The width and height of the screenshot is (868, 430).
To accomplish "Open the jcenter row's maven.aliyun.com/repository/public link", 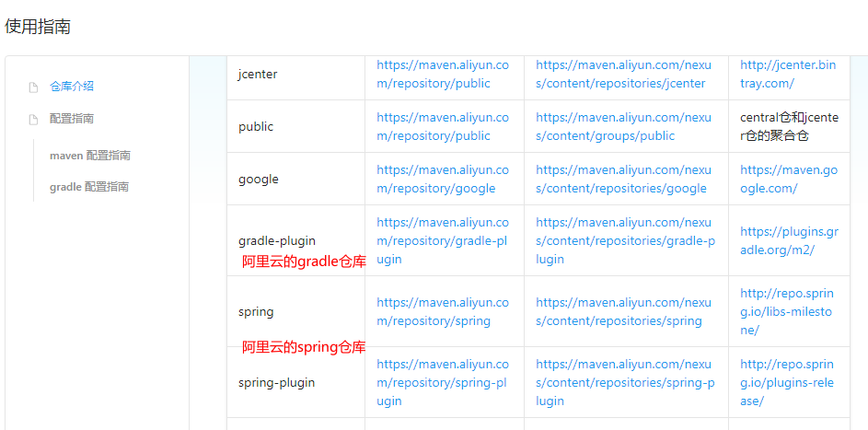I will (443, 75).
